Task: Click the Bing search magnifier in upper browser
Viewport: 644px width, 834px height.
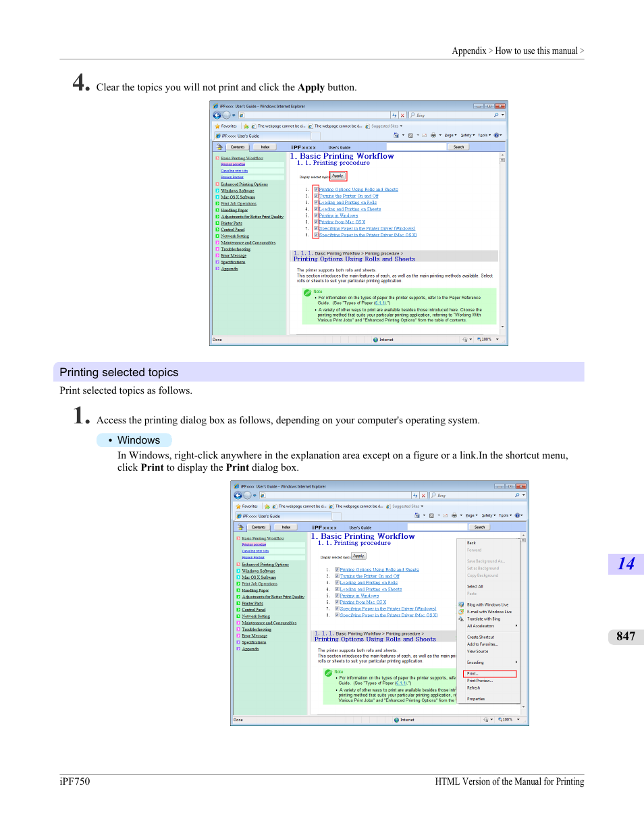Action: [496, 115]
